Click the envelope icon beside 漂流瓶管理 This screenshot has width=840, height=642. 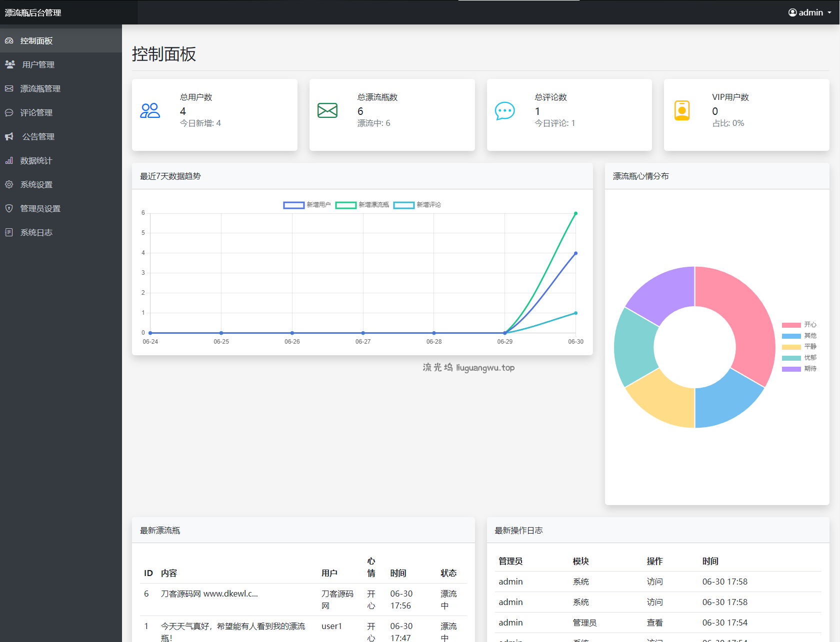[x=9, y=88]
